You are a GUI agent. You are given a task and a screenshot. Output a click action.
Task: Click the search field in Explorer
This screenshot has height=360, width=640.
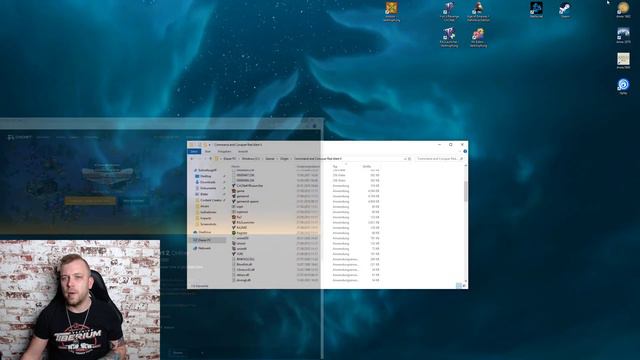(439, 158)
